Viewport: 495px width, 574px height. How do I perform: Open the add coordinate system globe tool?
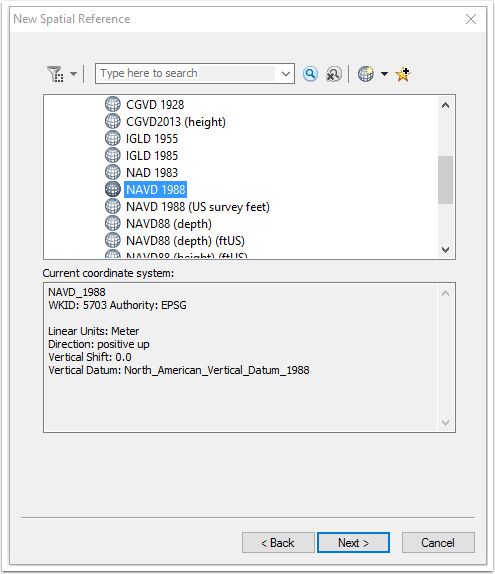click(366, 74)
